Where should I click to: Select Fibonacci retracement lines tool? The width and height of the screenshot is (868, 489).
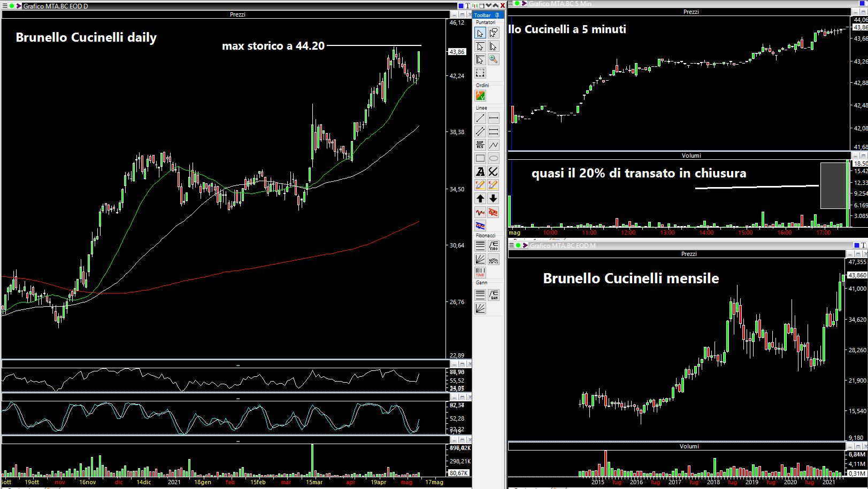480,246
